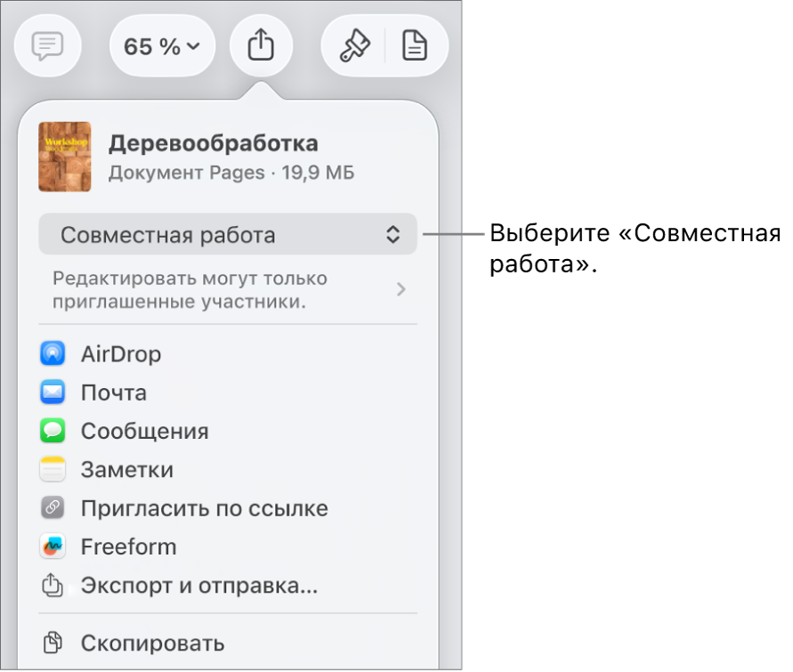Open the Format paintbrush panel
793x672 pixels.
click(x=354, y=46)
